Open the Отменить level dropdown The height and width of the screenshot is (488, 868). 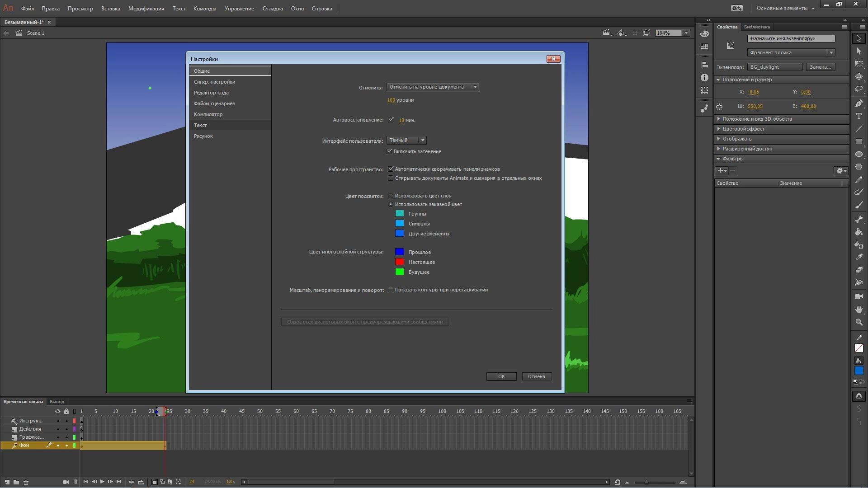tap(433, 87)
